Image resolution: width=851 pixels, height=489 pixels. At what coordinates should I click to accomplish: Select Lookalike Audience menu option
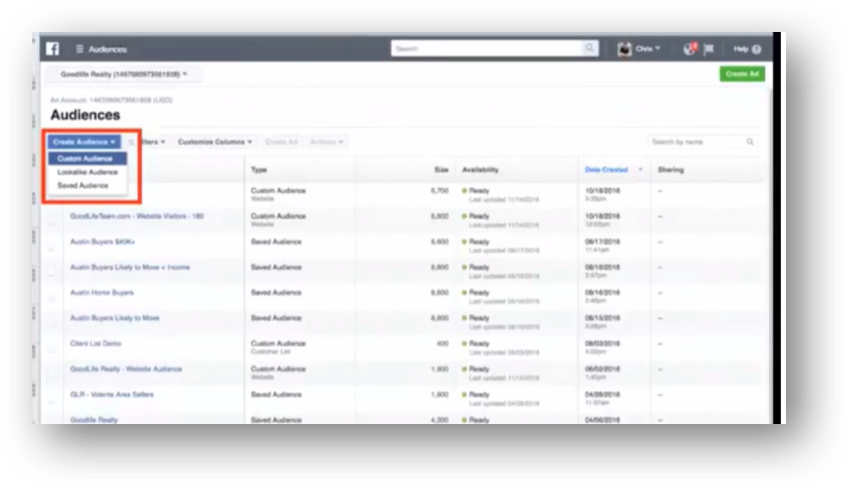(x=87, y=172)
